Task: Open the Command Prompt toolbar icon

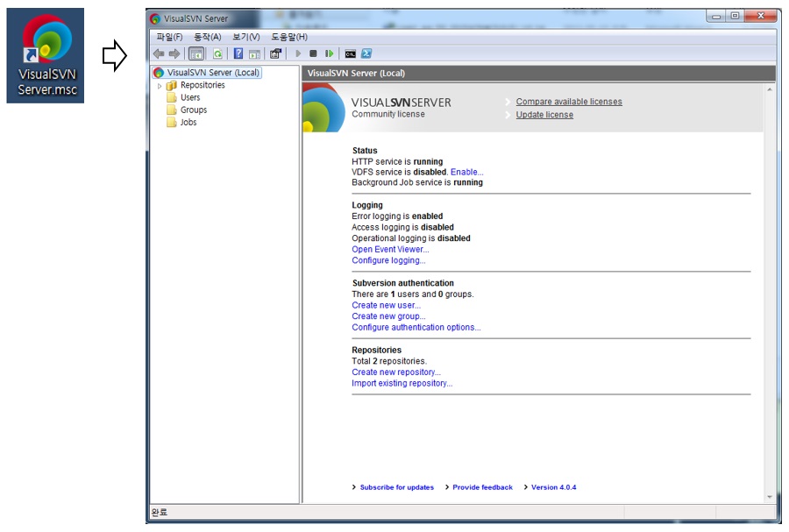Action: coord(350,53)
